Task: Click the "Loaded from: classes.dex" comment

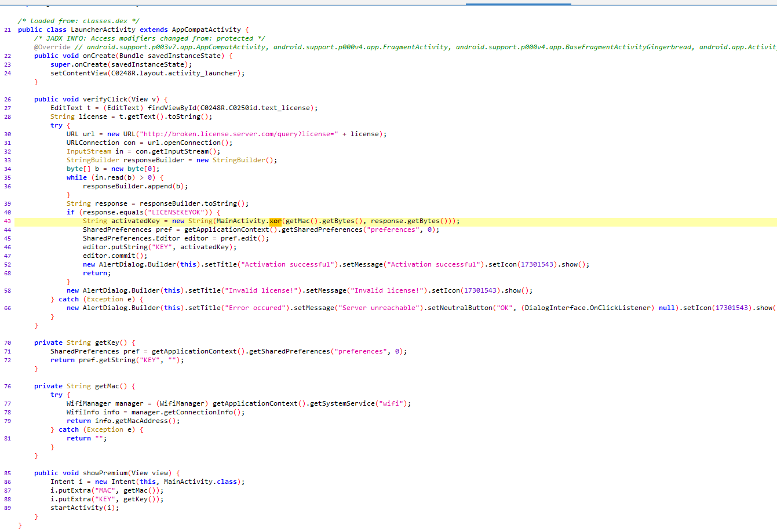Action: [78, 21]
